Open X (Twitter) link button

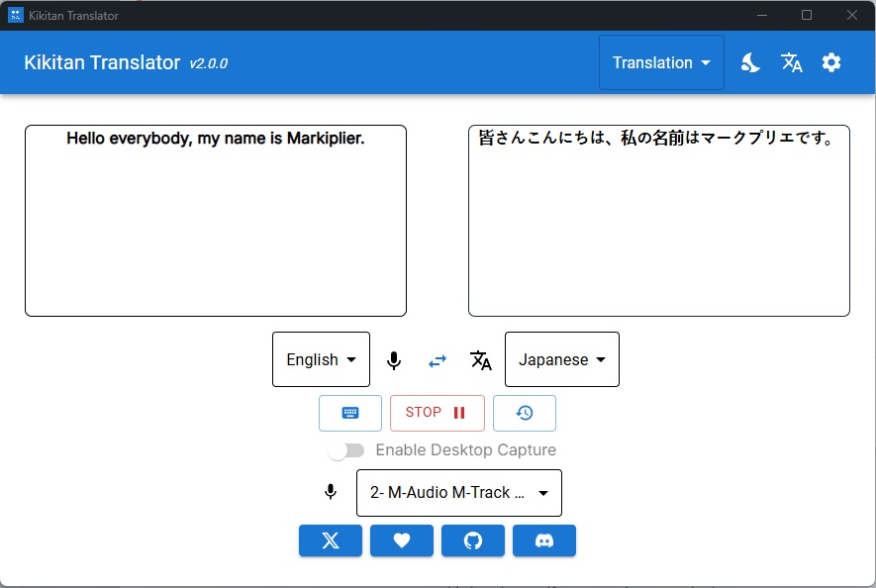(331, 540)
